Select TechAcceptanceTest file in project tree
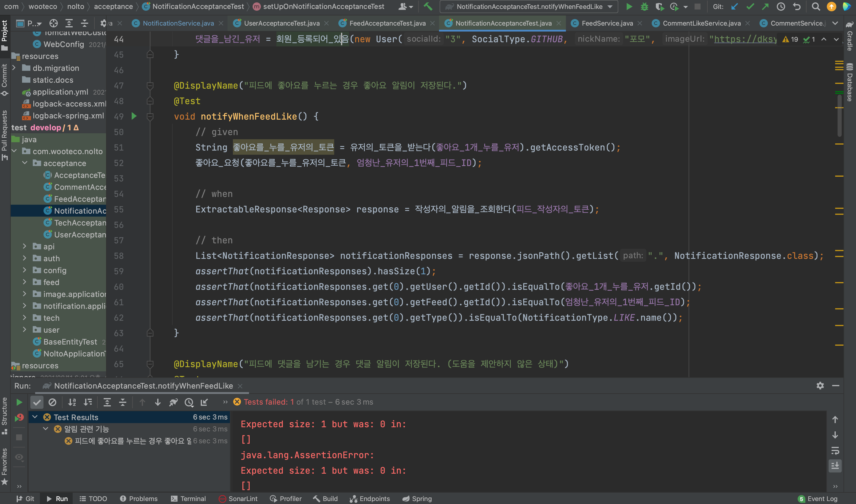This screenshot has height=504, width=856. click(x=80, y=223)
